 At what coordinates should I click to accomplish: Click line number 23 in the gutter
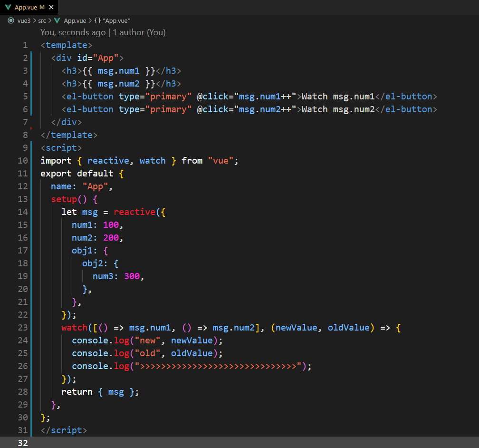coord(23,328)
